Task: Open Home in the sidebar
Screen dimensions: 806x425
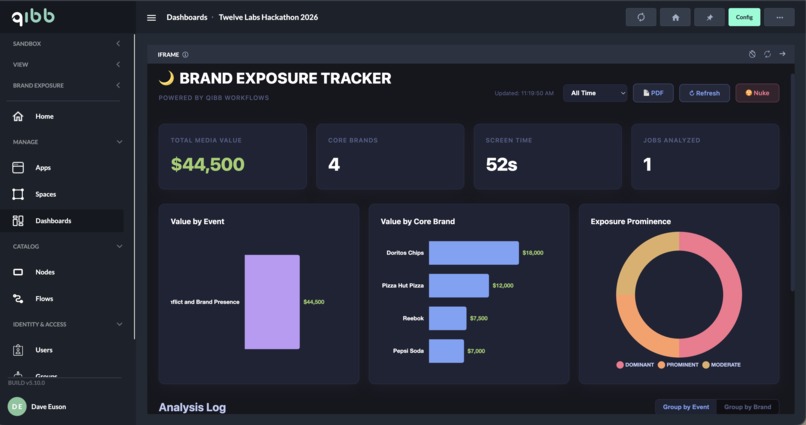Action: click(x=62, y=116)
